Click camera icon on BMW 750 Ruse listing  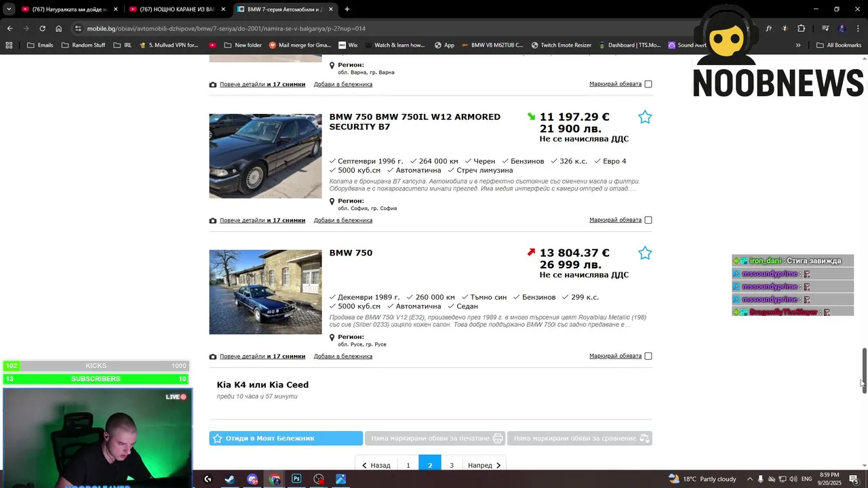[213, 357]
